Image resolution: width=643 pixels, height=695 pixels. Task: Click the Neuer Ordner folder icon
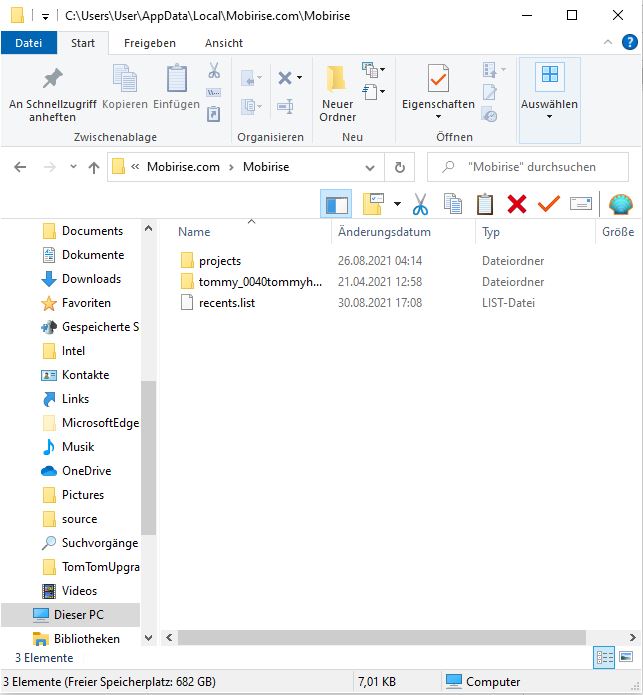[337, 82]
